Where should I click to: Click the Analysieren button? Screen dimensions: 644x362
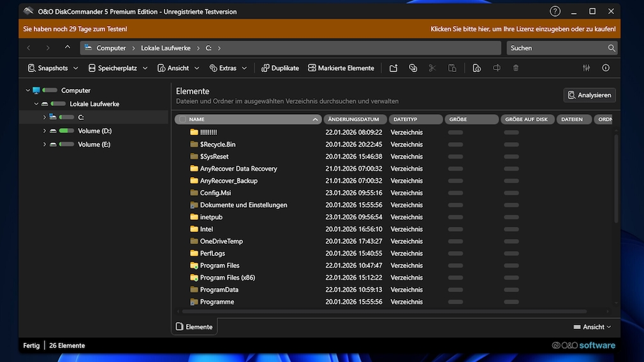coord(589,95)
